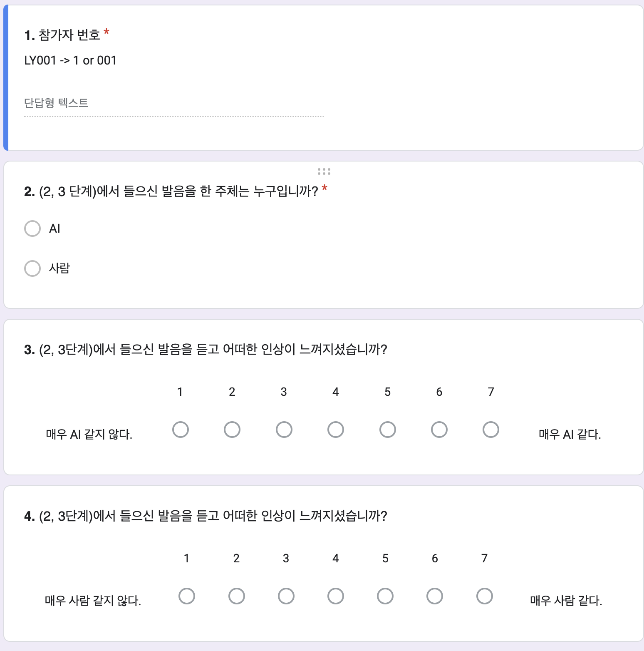Mark rating 4 on question 4 사람 scale
The width and height of the screenshot is (644, 651).
(336, 596)
